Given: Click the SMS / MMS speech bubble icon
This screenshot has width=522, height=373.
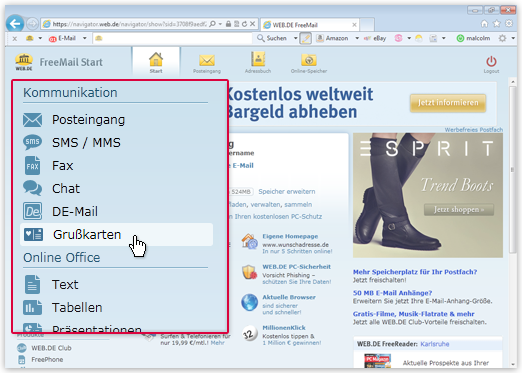Looking at the screenshot, I should (x=32, y=142).
